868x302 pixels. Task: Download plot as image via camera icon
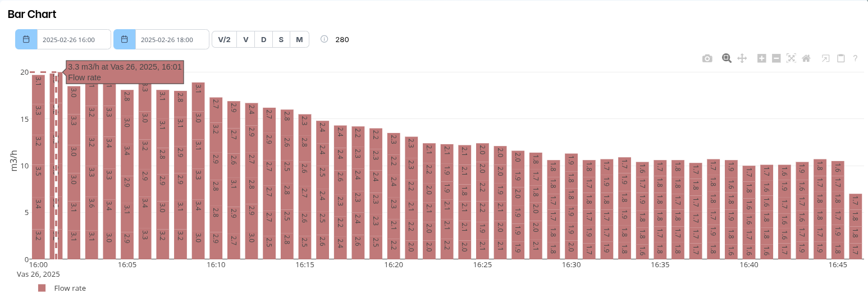click(707, 58)
